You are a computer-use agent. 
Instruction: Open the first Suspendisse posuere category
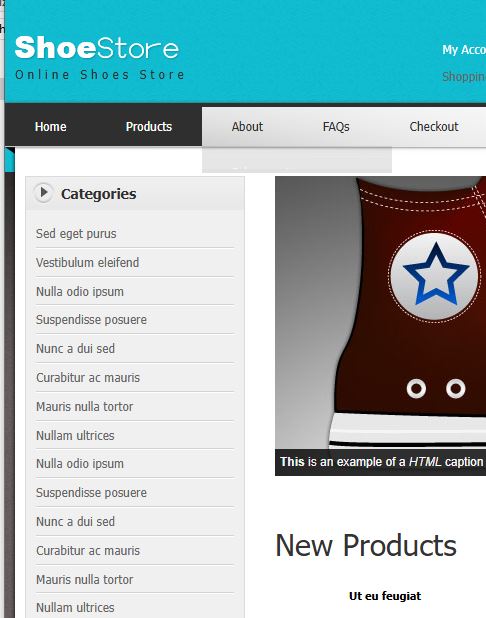click(x=91, y=320)
